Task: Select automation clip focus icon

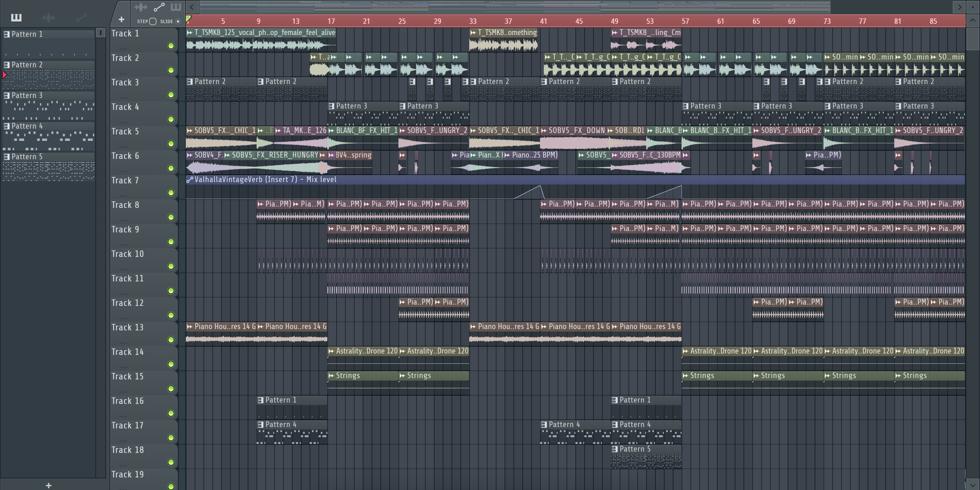Action: pos(159,7)
